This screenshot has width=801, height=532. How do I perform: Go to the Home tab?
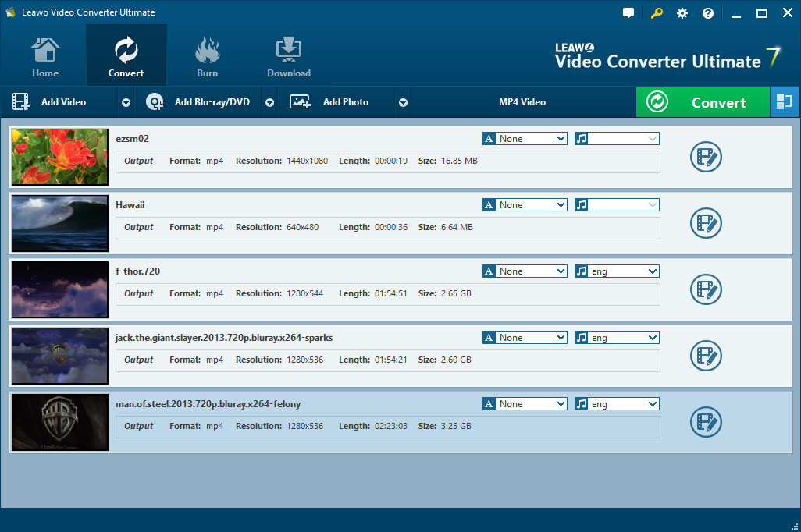pos(45,56)
